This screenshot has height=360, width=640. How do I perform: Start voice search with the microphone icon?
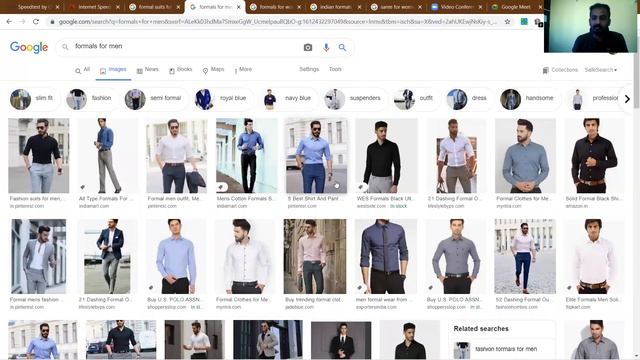(x=326, y=47)
